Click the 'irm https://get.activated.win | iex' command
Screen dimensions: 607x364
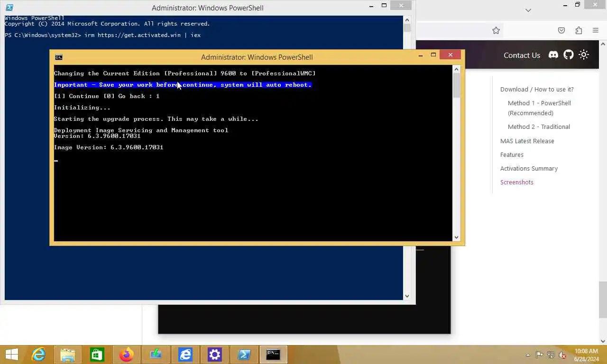coord(142,35)
